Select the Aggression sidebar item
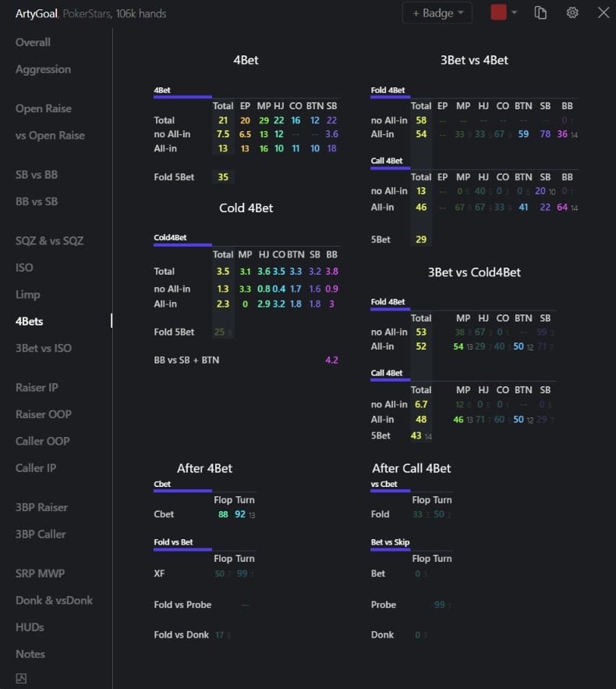This screenshot has height=689, width=616. pos(43,69)
